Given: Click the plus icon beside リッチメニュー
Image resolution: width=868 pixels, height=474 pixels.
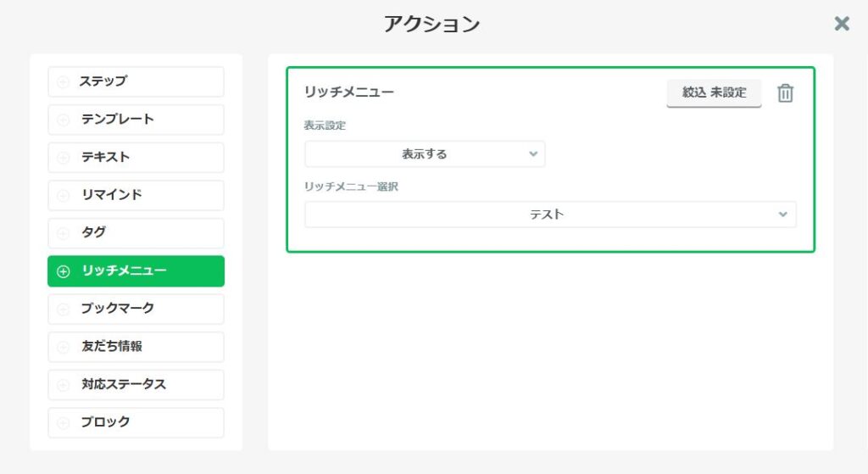Looking at the screenshot, I should 64,271.
